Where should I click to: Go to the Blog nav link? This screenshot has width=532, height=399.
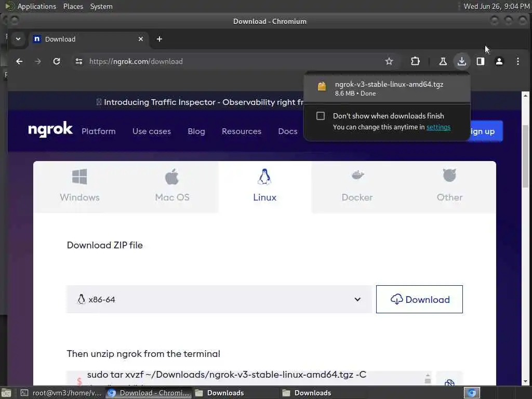coord(196,131)
